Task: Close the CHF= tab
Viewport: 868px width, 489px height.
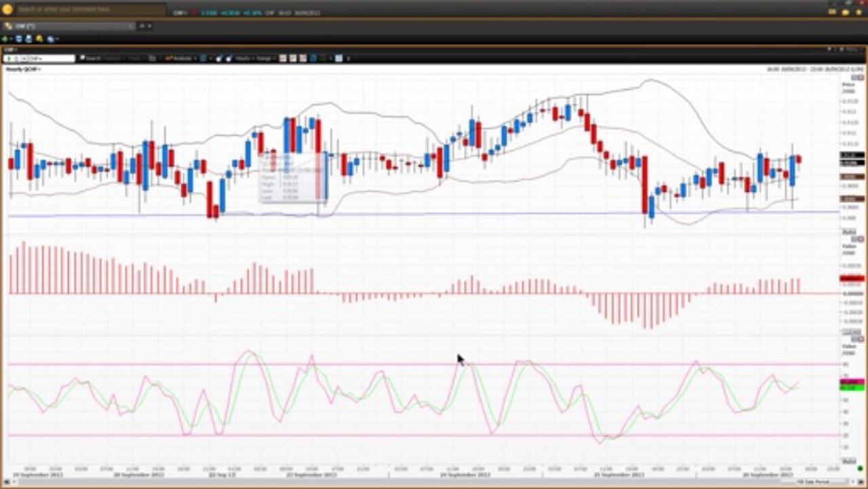Action: point(130,26)
